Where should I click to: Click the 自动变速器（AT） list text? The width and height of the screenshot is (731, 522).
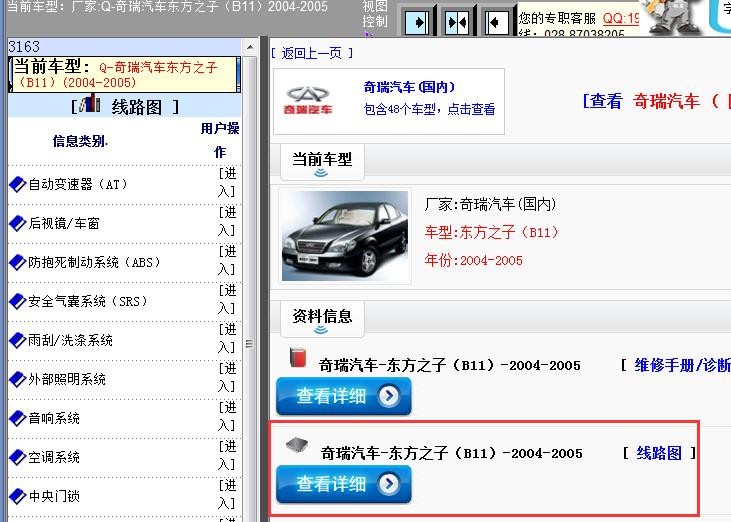click(78, 185)
